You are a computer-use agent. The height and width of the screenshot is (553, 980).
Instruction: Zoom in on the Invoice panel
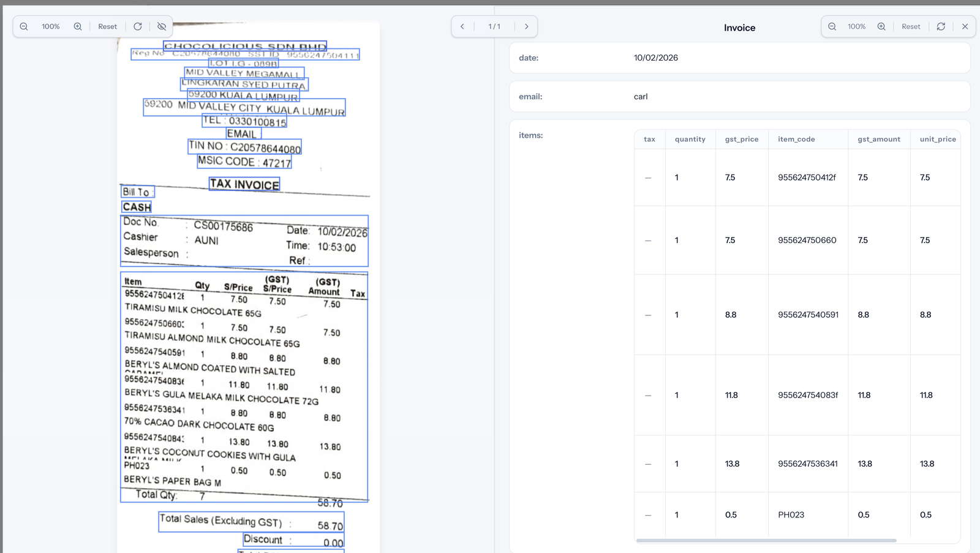[x=882, y=26]
